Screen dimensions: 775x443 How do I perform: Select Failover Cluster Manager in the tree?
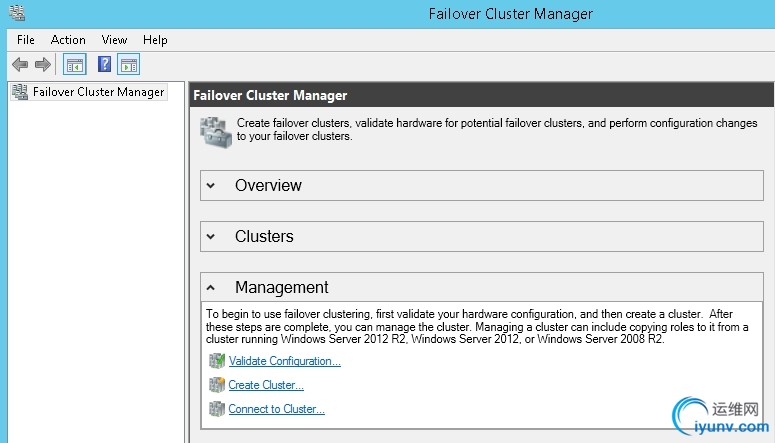tap(98, 92)
